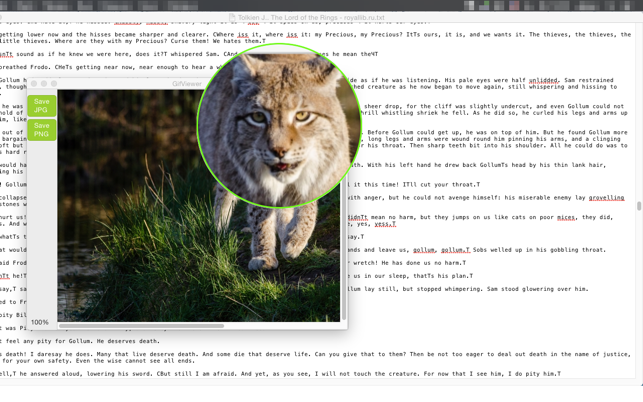Click the phrase 'sheer drop'

point(383,106)
